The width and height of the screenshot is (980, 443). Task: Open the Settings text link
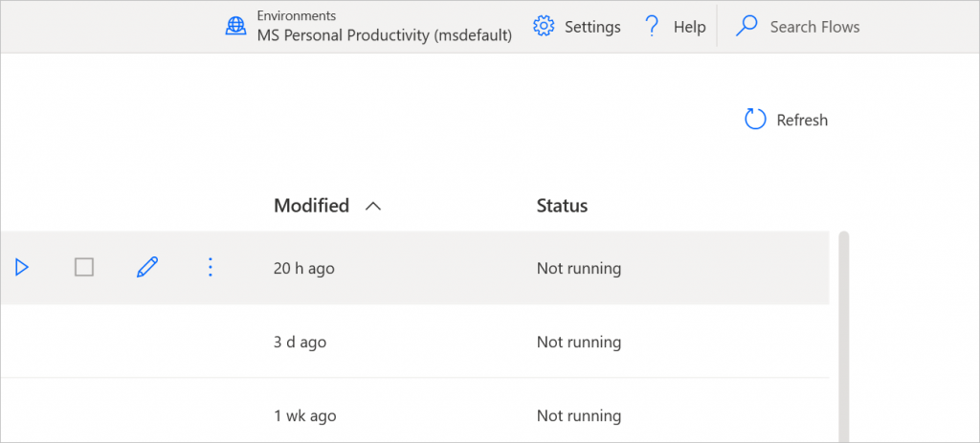tap(592, 27)
